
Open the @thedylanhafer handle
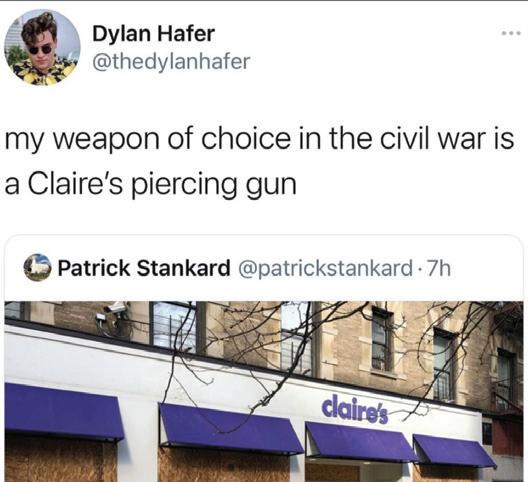point(171,61)
